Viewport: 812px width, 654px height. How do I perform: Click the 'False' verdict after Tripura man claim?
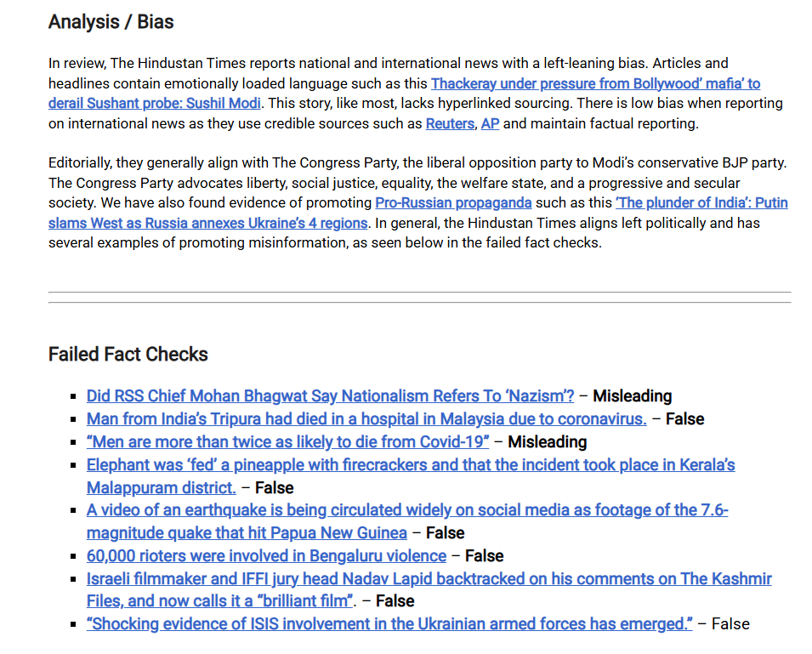click(684, 419)
